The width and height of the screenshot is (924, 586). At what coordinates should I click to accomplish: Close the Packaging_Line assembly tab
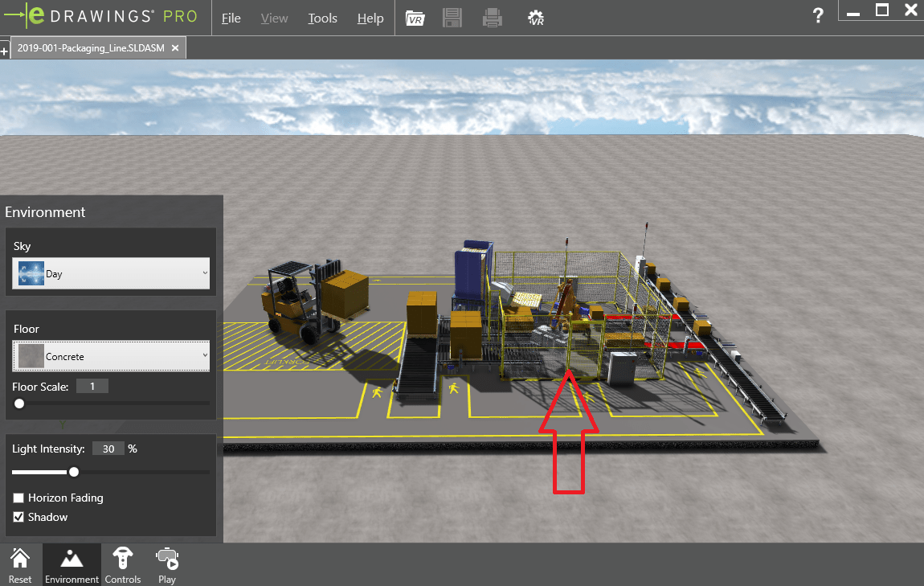coord(174,47)
